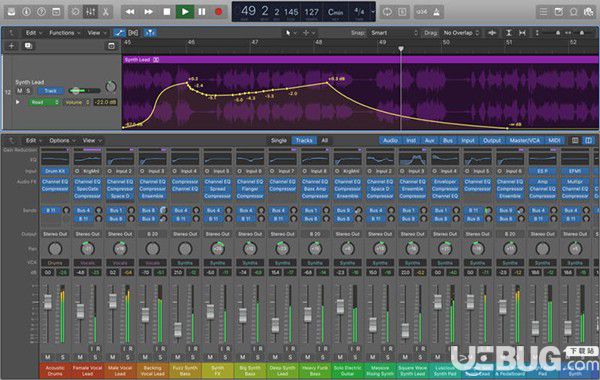Open the Synth Lead Track automation button
Image resolution: width=600 pixels, height=380 pixels.
[x=51, y=91]
